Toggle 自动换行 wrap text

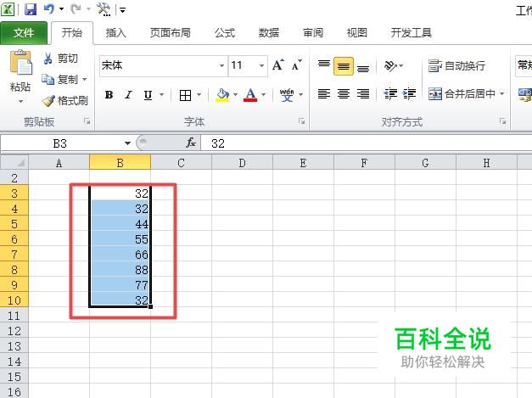point(456,66)
